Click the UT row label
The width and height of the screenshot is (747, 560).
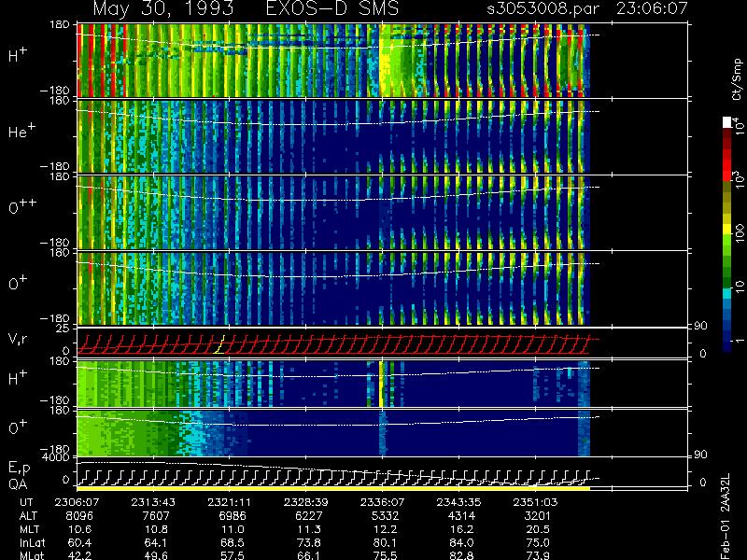point(26,502)
